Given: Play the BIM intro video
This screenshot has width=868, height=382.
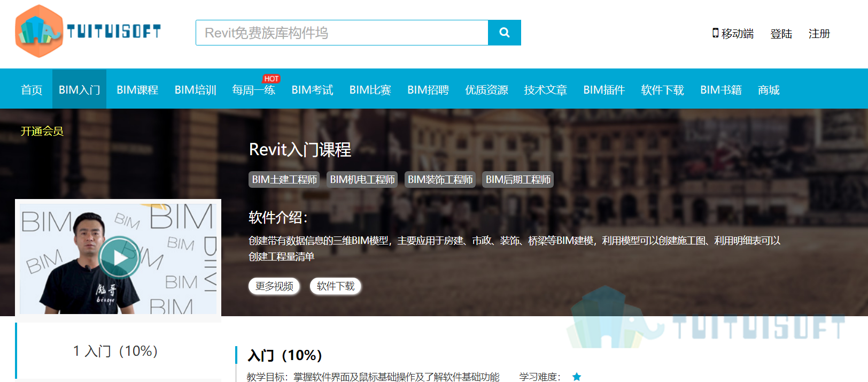Looking at the screenshot, I should pyautogui.click(x=119, y=257).
